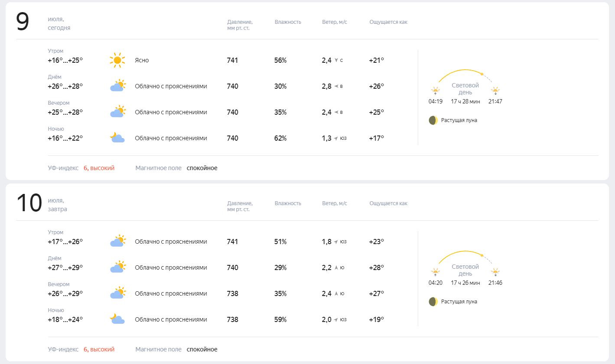Click July 10 magnetic field status 'спокойное'
The image size is (615, 364).
[x=202, y=349]
